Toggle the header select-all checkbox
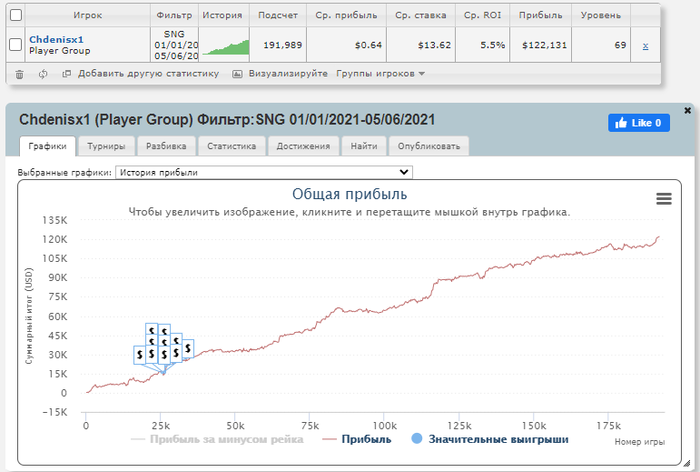 tap(16, 15)
